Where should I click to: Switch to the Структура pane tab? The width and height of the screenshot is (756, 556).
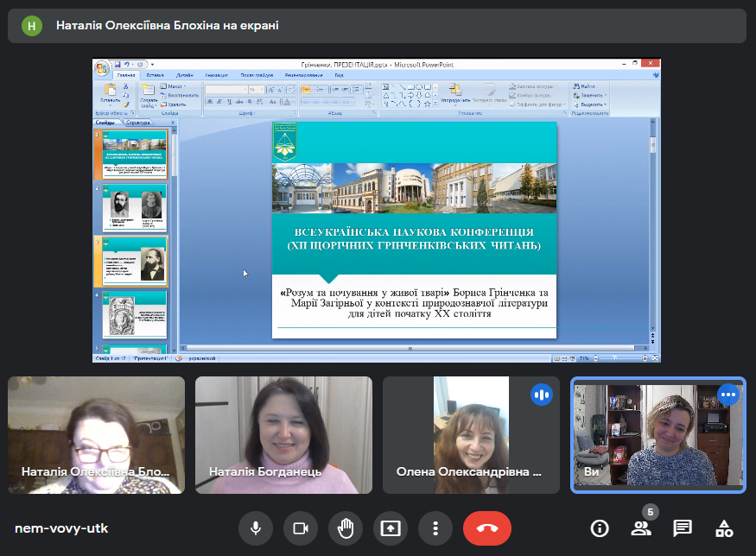[138, 123]
